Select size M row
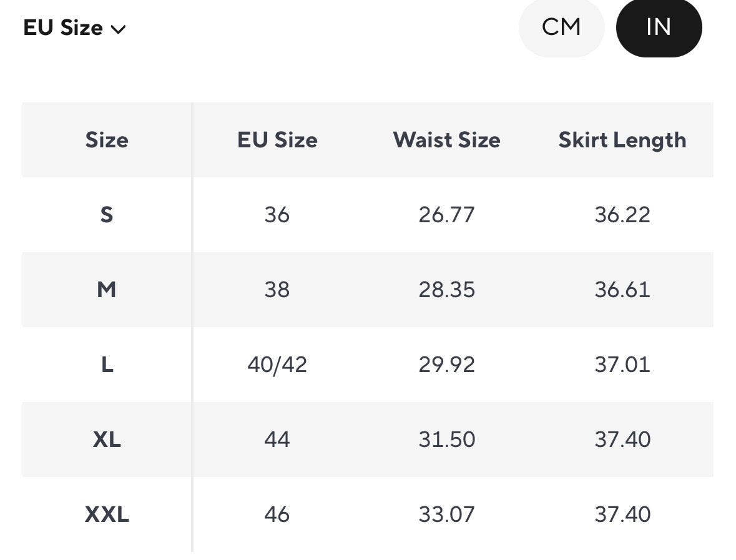 point(106,289)
